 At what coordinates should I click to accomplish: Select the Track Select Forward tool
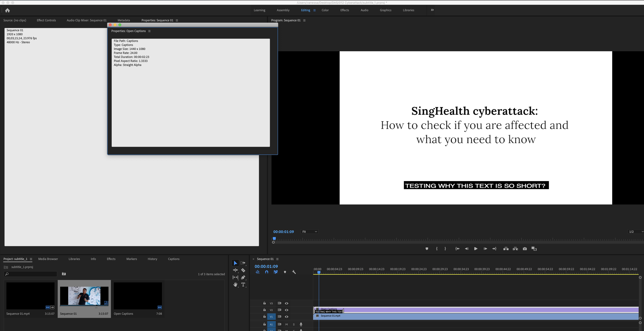coord(243,263)
